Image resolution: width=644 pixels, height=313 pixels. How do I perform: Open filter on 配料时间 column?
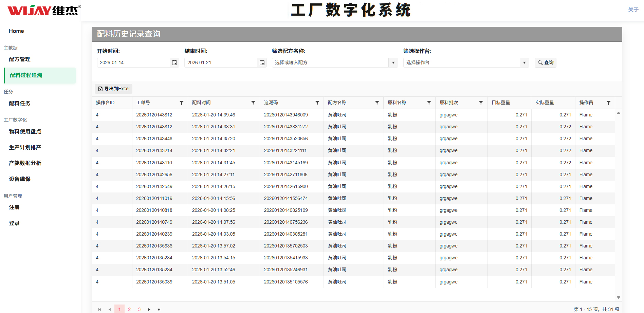tap(253, 103)
